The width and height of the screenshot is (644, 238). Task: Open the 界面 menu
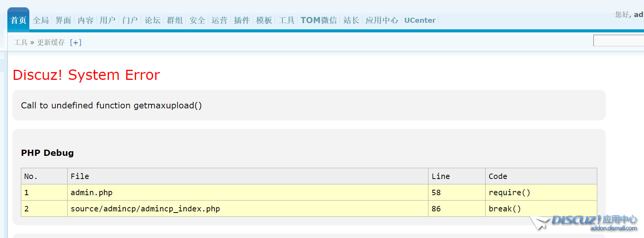coord(63,20)
